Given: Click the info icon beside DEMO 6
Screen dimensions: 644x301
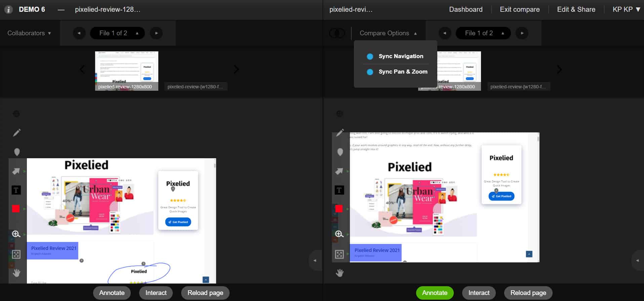Looking at the screenshot, I should click(x=8, y=9).
